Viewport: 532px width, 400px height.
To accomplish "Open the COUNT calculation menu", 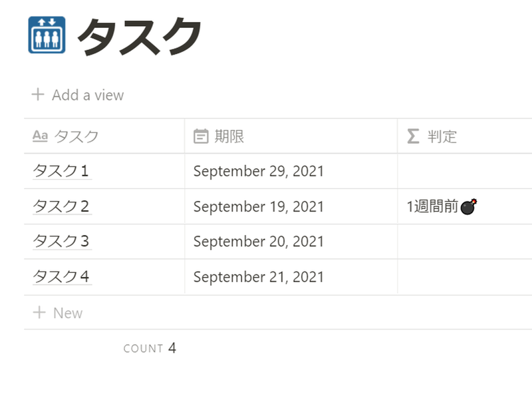I will click(x=150, y=348).
